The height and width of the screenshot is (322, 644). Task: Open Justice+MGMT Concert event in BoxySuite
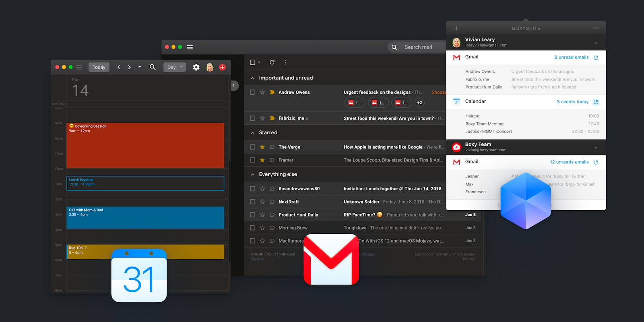532,132
